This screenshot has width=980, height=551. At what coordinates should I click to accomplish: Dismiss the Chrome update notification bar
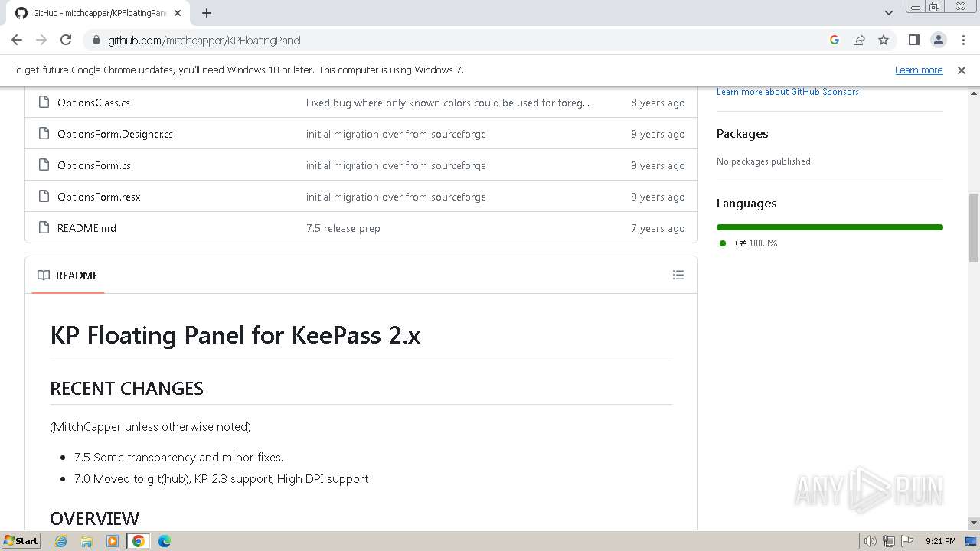pos(962,70)
